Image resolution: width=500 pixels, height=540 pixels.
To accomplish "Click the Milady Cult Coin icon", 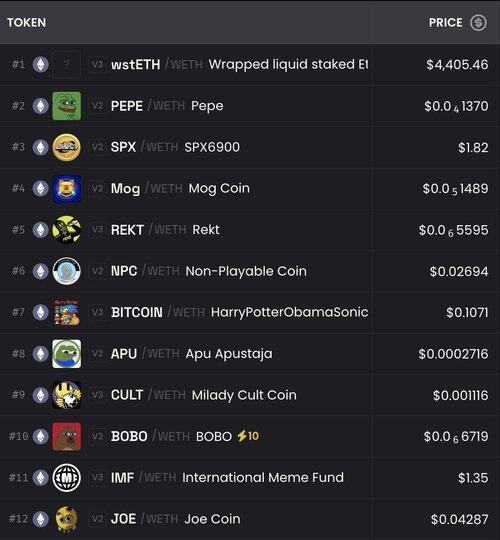I will (x=66, y=395).
